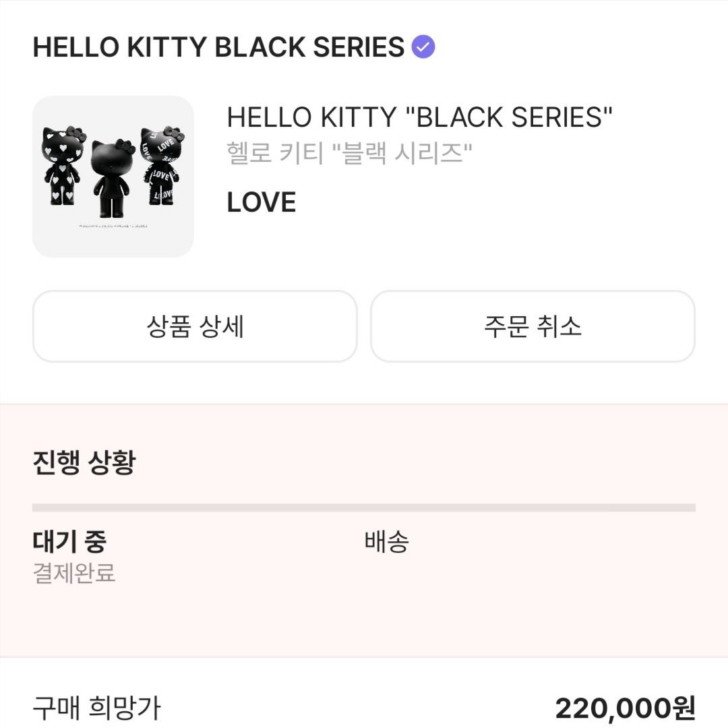Screen dimensions: 728x728
Task: Select the 배송 delivery step
Action: coord(387,541)
